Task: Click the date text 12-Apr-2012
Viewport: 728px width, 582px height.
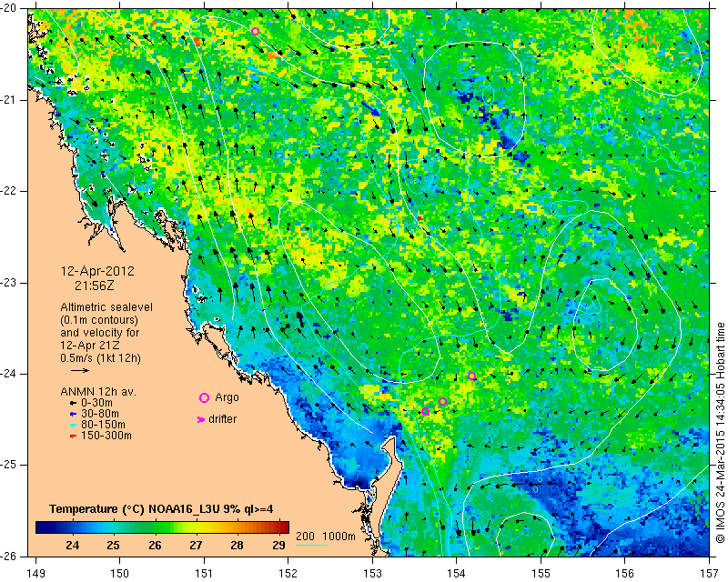Action: (x=97, y=271)
